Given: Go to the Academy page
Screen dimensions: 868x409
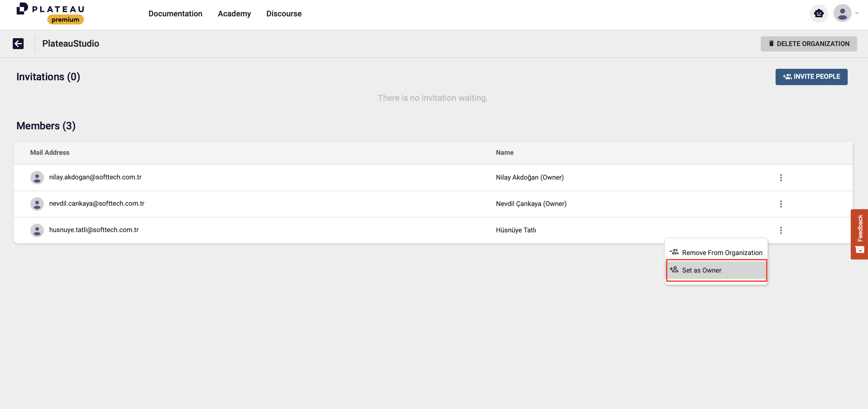Looking at the screenshot, I should 234,14.
